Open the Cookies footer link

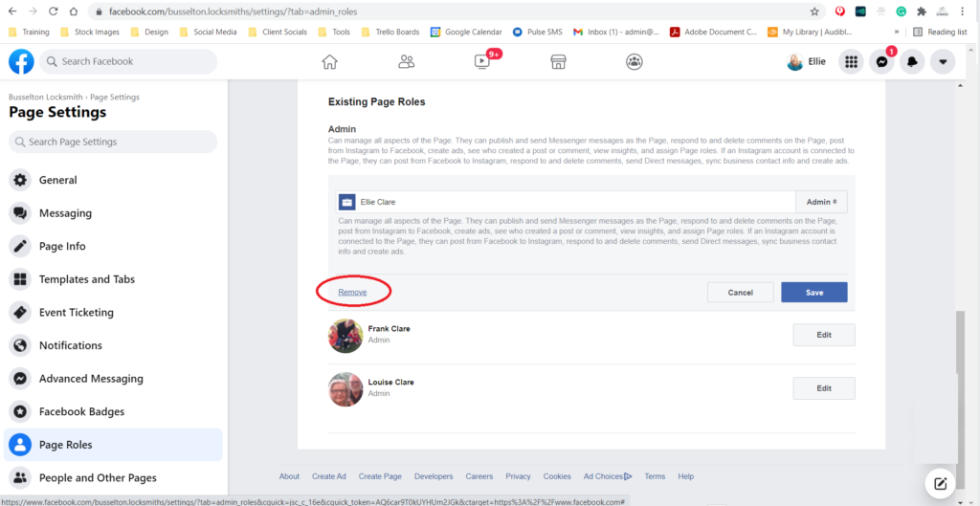click(x=557, y=476)
